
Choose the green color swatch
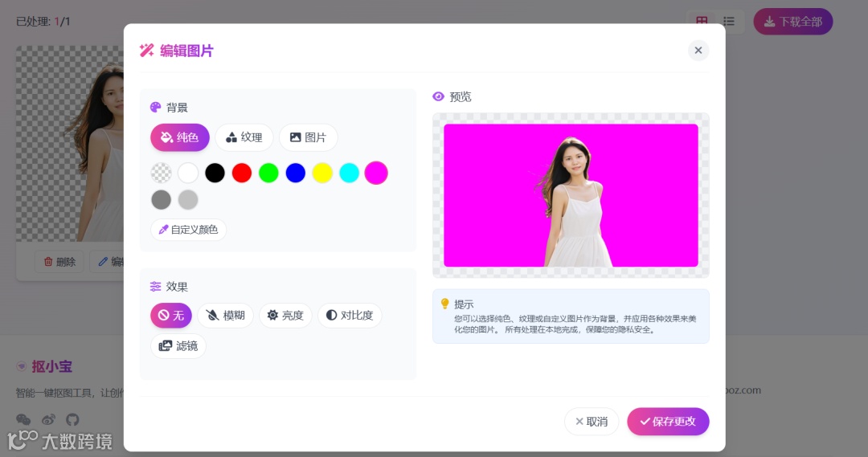point(268,173)
